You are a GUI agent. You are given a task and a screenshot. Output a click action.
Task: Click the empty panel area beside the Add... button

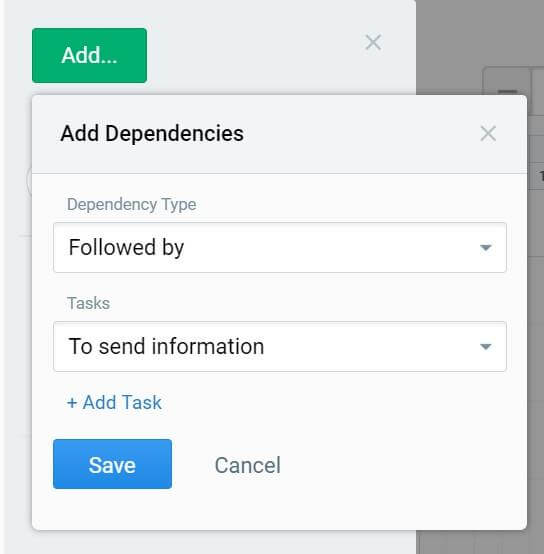tap(254, 55)
